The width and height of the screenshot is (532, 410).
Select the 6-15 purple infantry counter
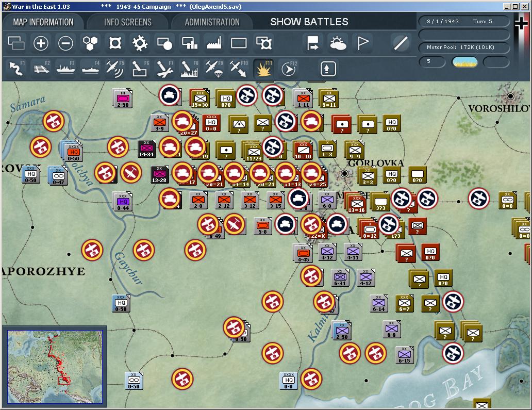[x=404, y=355]
